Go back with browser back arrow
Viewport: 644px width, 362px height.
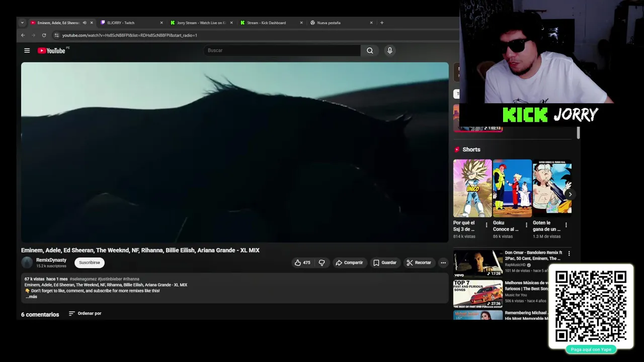tap(23, 35)
